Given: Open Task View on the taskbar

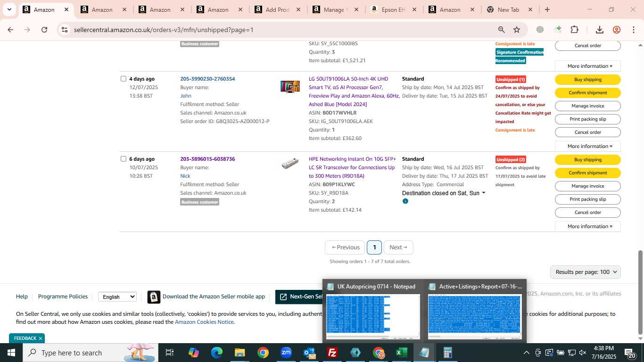Looking at the screenshot, I should (x=170, y=353).
